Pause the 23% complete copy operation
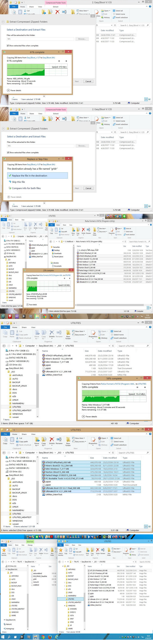Viewport: 153px width, 644px height. click(64, 278)
